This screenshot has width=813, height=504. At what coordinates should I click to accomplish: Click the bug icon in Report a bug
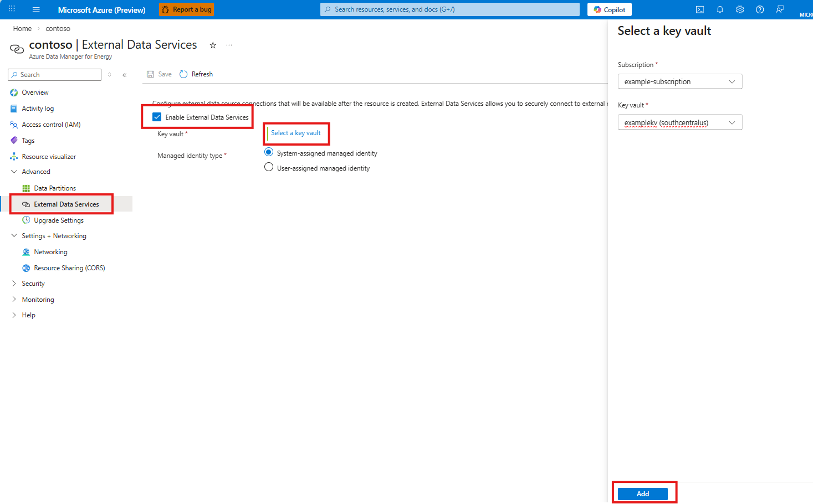coord(165,9)
